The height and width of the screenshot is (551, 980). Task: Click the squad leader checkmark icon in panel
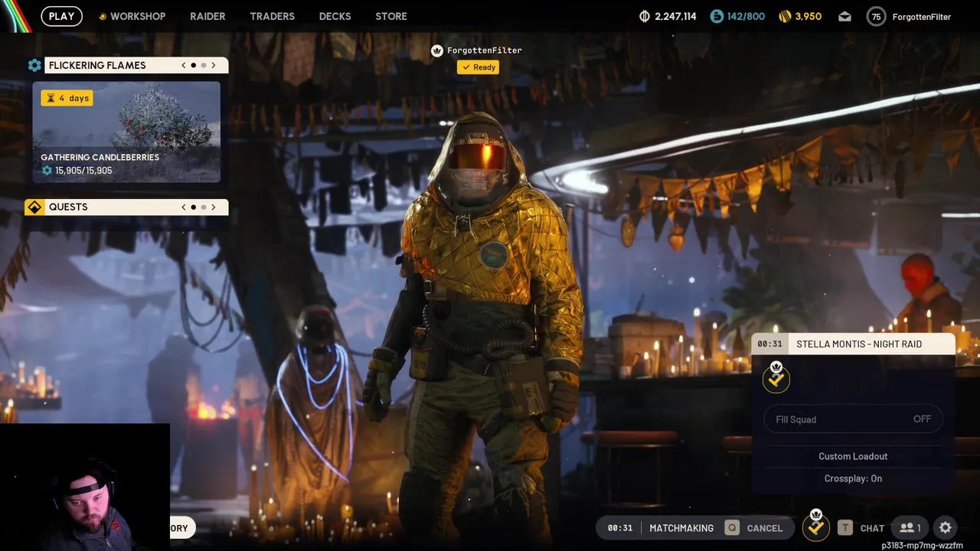tap(776, 378)
